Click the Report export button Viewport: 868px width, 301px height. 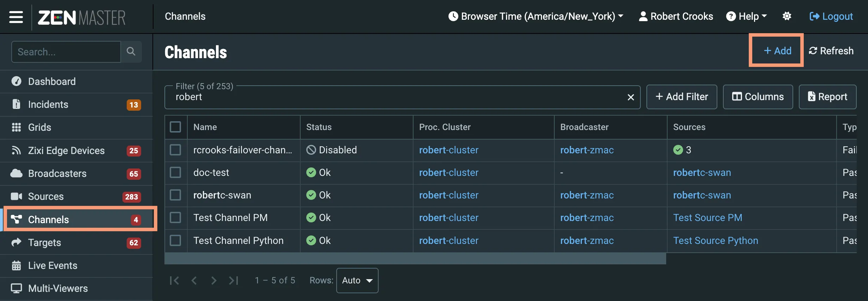coord(828,97)
